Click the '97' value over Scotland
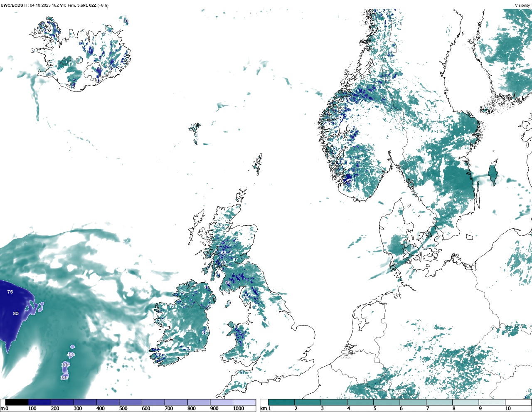Viewport: 532px width, 412px height. [x=235, y=259]
